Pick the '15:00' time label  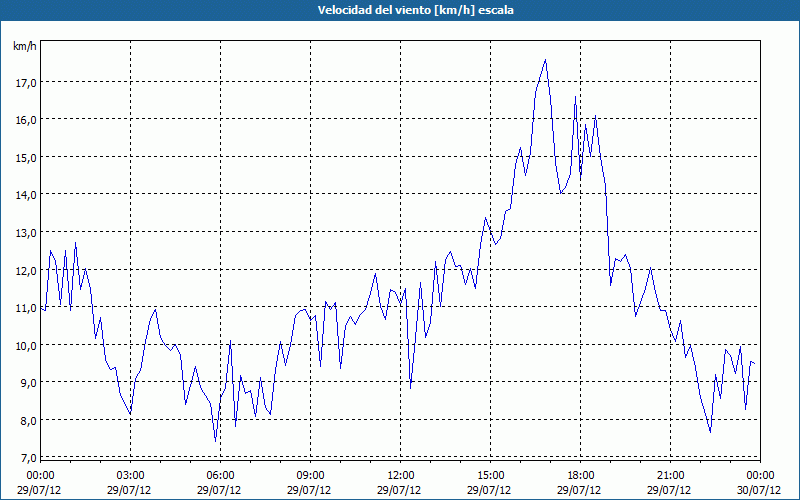click(x=490, y=476)
